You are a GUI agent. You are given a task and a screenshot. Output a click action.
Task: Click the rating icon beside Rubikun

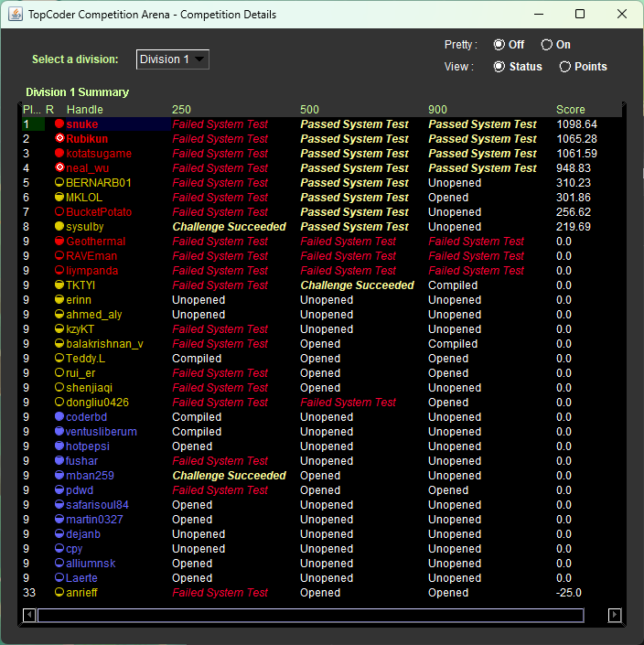[59, 138]
